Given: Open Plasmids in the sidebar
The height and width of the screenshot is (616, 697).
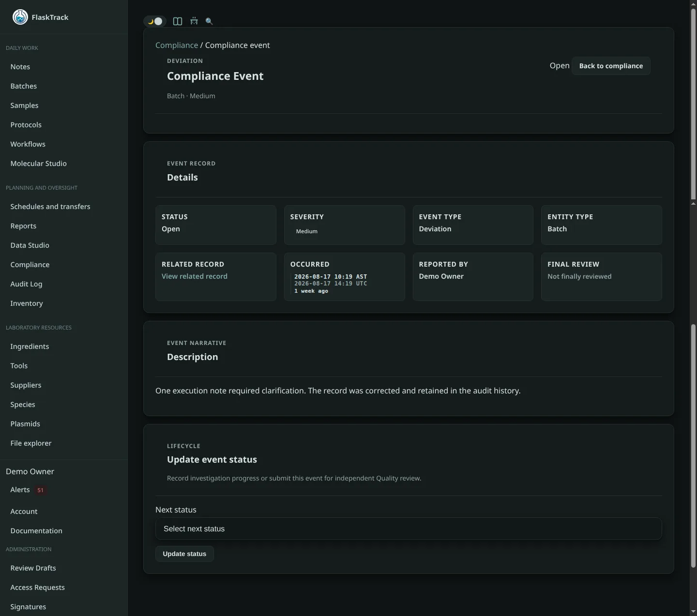Looking at the screenshot, I should (x=25, y=424).
